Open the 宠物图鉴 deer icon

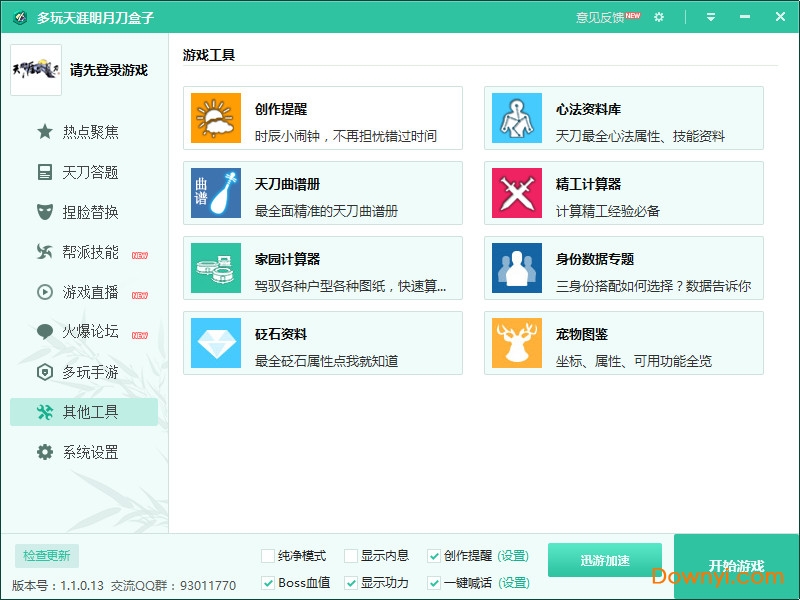pyautogui.click(x=517, y=344)
